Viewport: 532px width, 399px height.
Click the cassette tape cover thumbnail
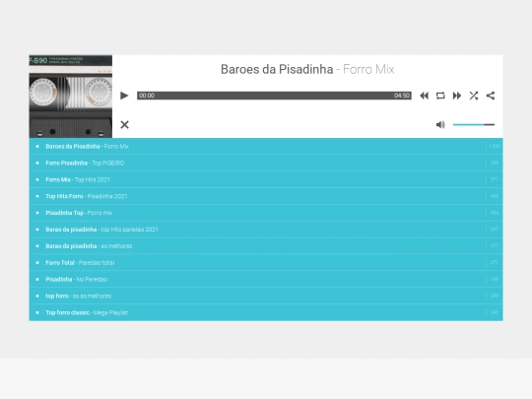point(71,97)
